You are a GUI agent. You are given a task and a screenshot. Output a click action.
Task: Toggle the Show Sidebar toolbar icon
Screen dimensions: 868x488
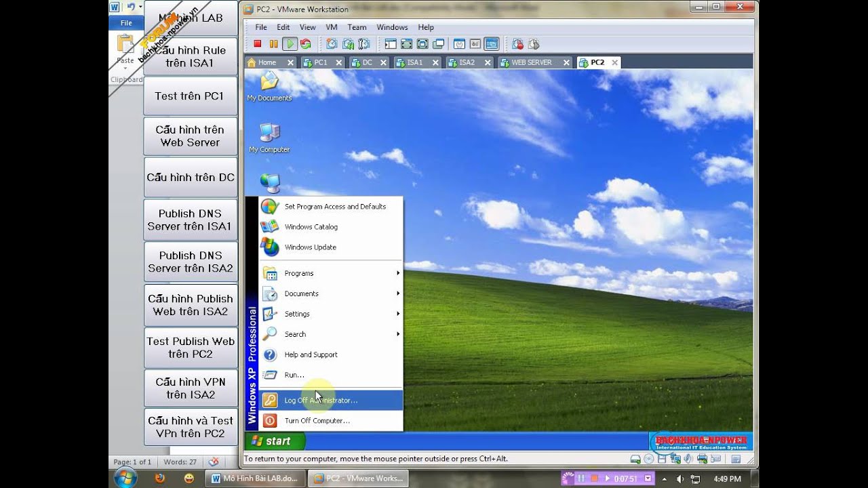click(391, 44)
